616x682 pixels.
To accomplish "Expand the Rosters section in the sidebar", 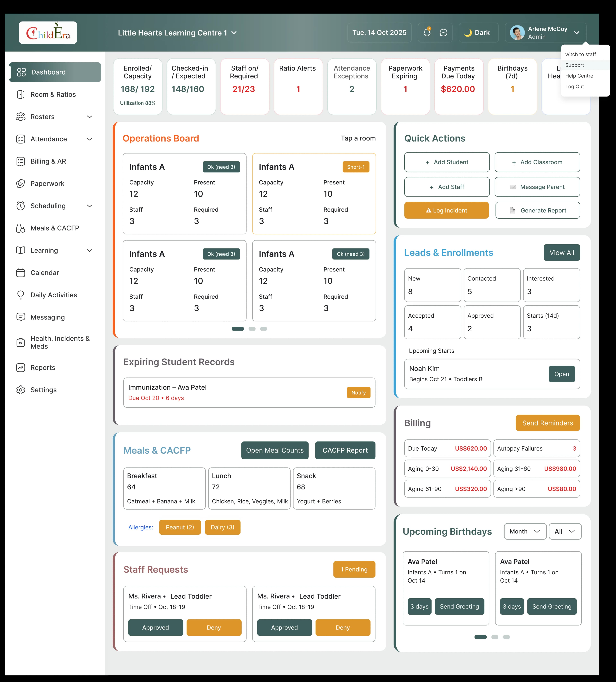I will [x=90, y=117].
